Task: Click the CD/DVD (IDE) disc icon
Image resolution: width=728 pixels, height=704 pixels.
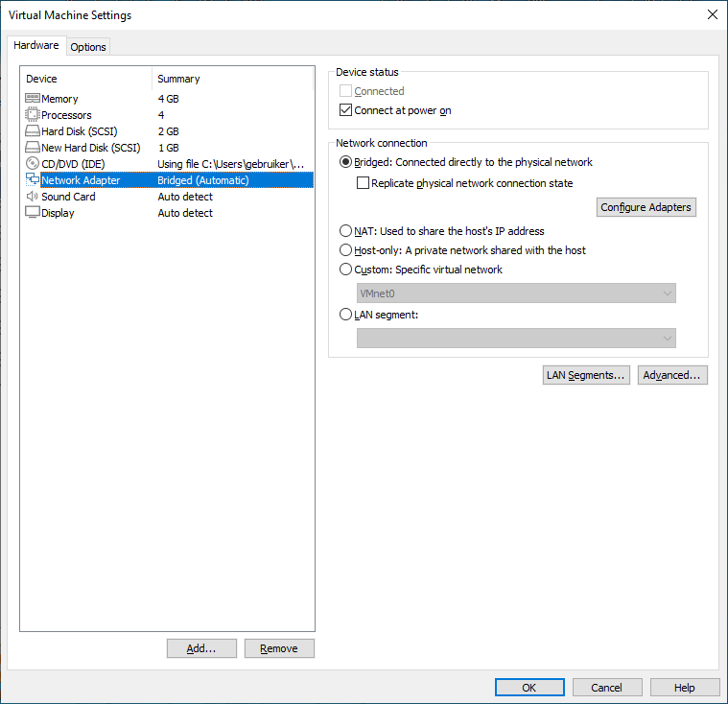Action: coord(32,164)
